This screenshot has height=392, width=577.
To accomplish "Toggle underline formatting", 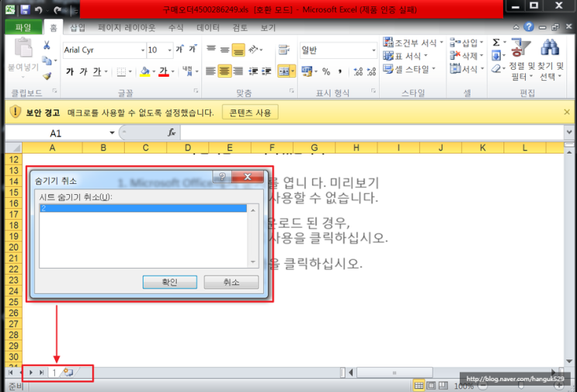I will coord(97,71).
